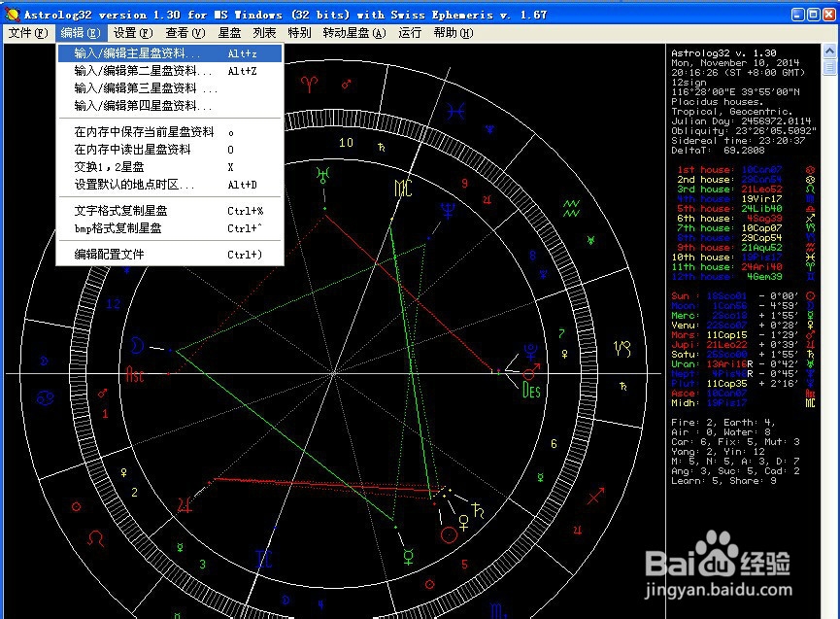Choose bmp格式复制星盘 entry
840x619 pixels.
[x=170, y=228]
